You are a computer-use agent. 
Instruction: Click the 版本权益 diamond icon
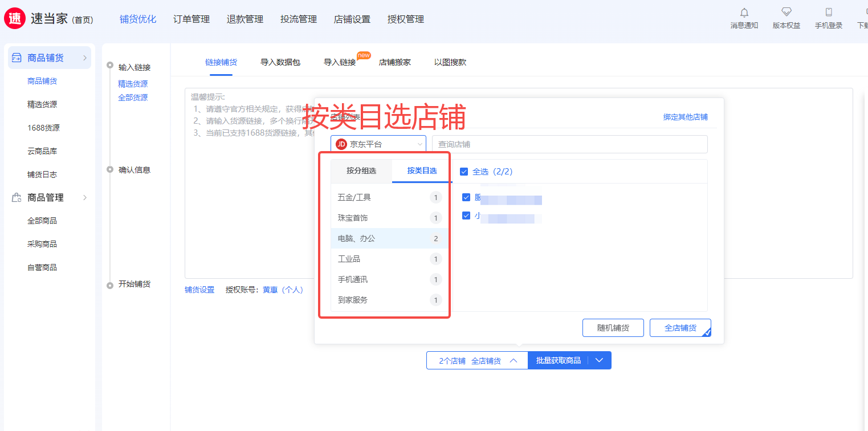[787, 12]
